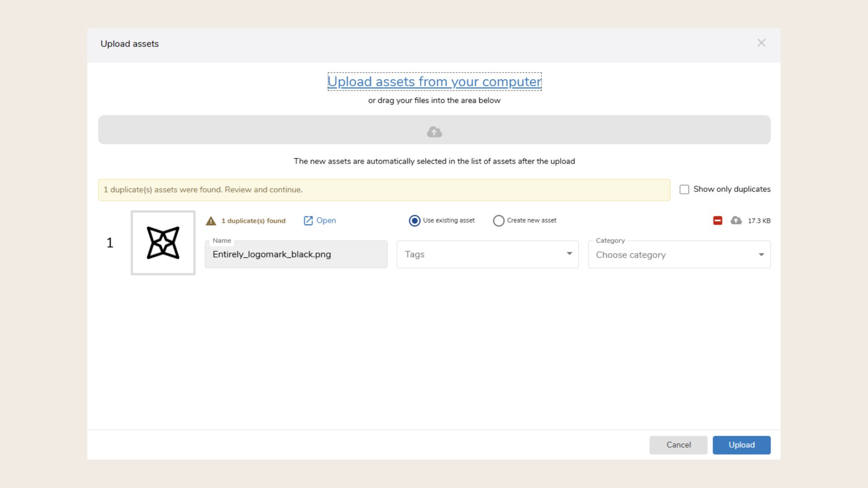Open the Choose category selector
The image size is (868, 488).
point(656,254)
